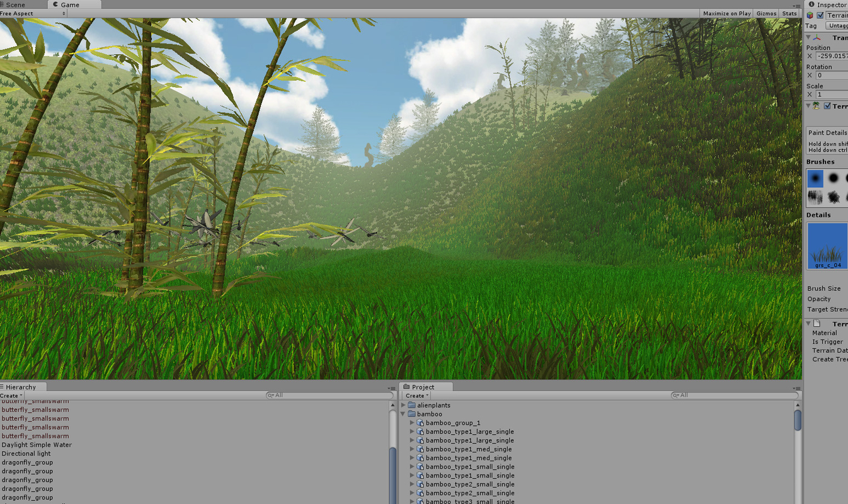Click the Position X value field

pos(832,56)
